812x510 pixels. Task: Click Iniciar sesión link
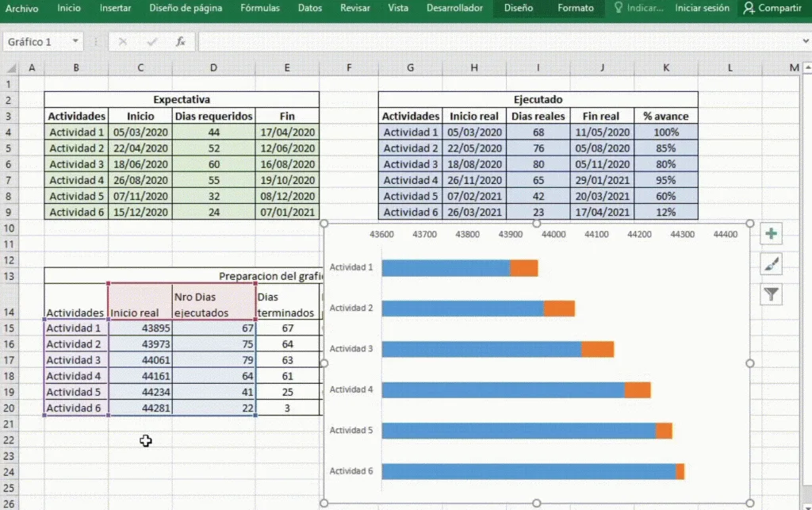[702, 8]
